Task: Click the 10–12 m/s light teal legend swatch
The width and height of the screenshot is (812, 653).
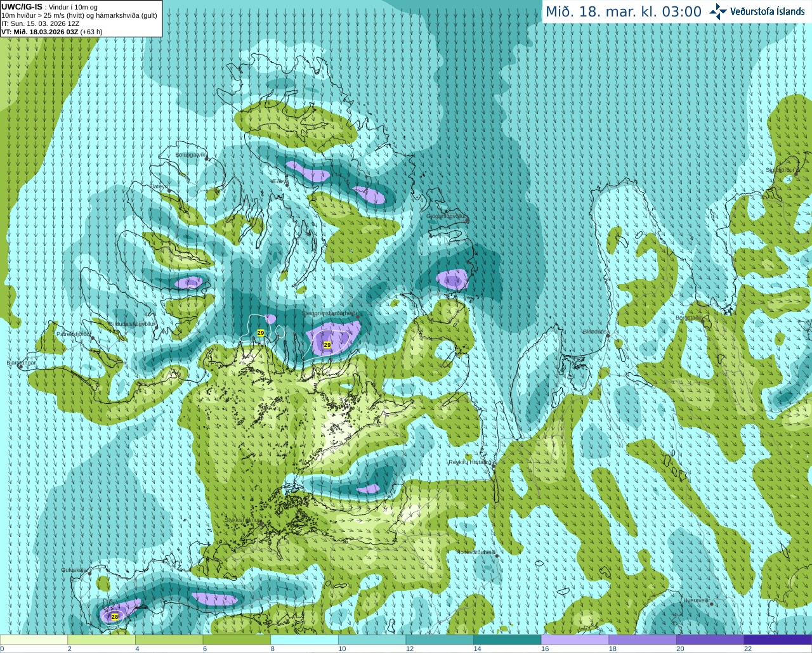Action: click(372, 640)
